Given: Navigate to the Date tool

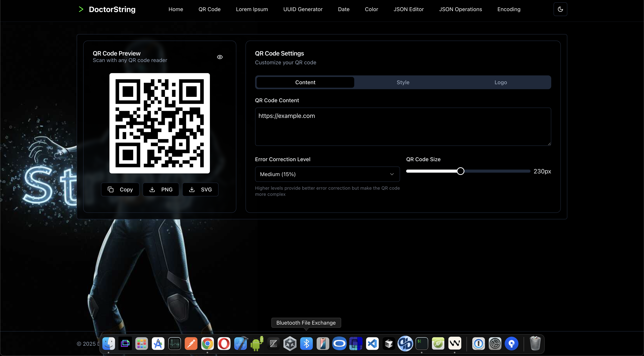Looking at the screenshot, I should click(343, 9).
